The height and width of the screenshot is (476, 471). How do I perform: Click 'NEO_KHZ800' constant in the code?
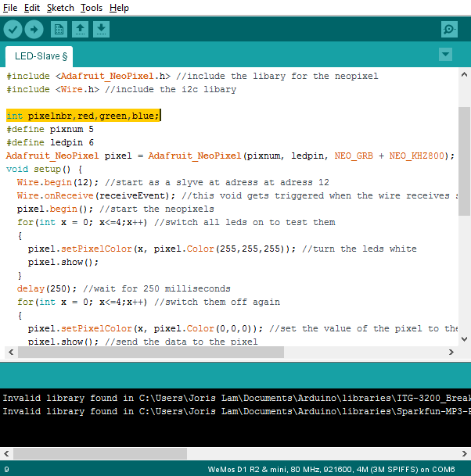pos(416,156)
